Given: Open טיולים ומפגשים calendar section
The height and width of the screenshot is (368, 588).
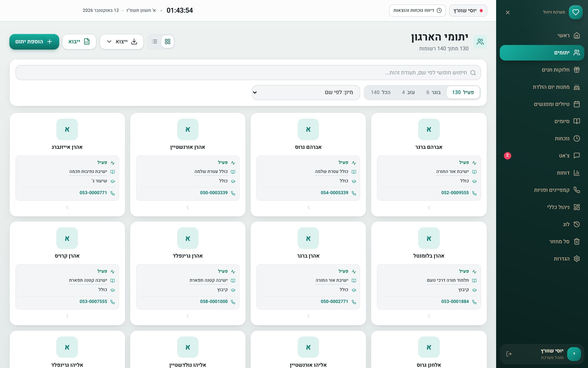Looking at the screenshot, I should [542, 104].
